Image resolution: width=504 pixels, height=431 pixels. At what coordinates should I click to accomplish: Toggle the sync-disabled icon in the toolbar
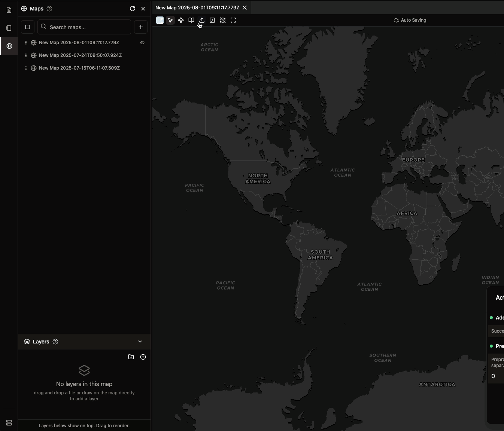223,20
